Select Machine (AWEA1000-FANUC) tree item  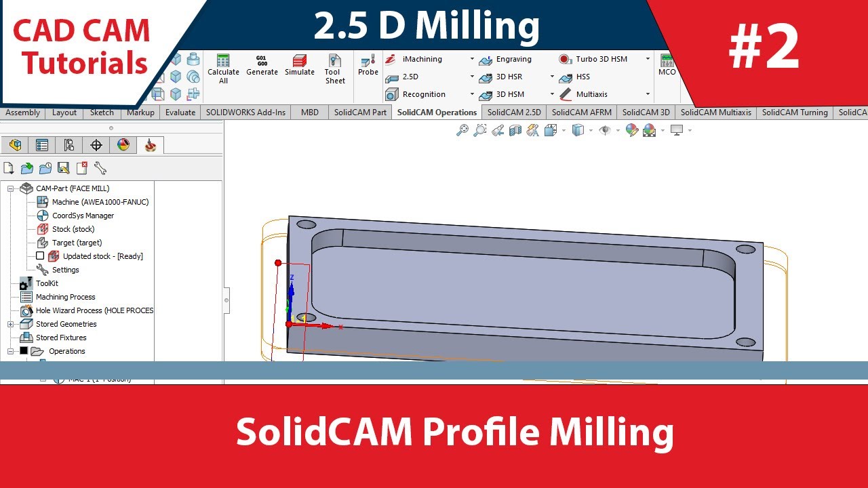coord(92,202)
